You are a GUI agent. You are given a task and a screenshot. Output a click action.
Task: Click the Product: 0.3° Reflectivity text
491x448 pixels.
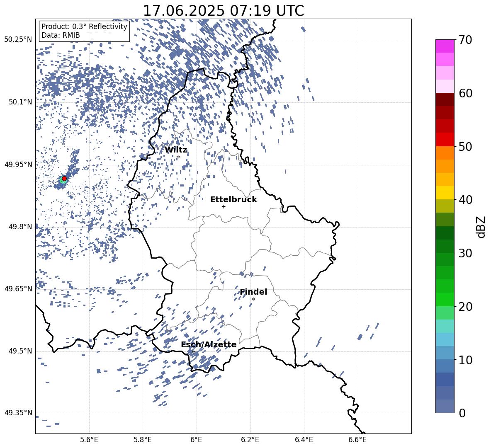pyautogui.click(x=84, y=26)
